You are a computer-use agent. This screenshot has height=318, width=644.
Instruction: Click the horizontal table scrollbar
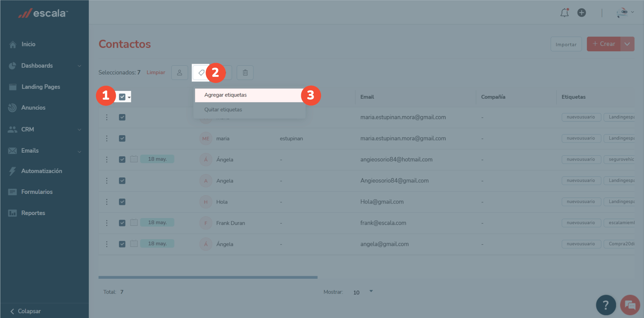click(x=208, y=277)
